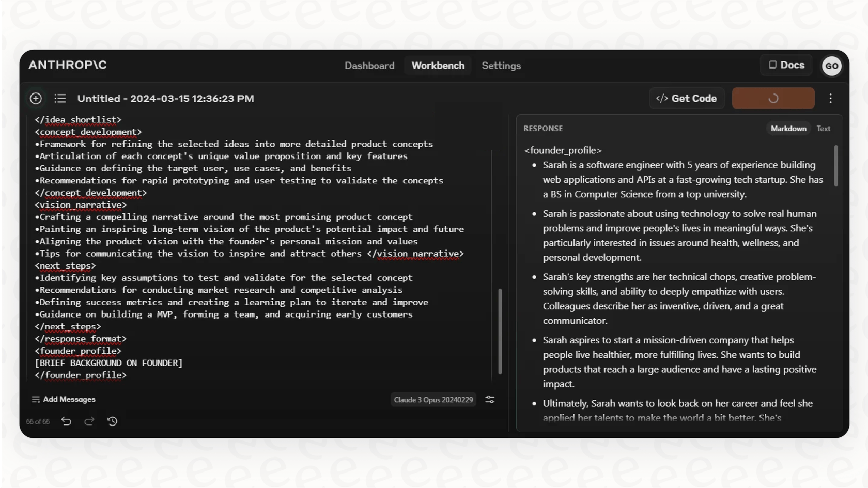The height and width of the screenshot is (488, 868).
Task: Open the Claude 3 Opus model selector
Action: pyautogui.click(x=433, y=399)
